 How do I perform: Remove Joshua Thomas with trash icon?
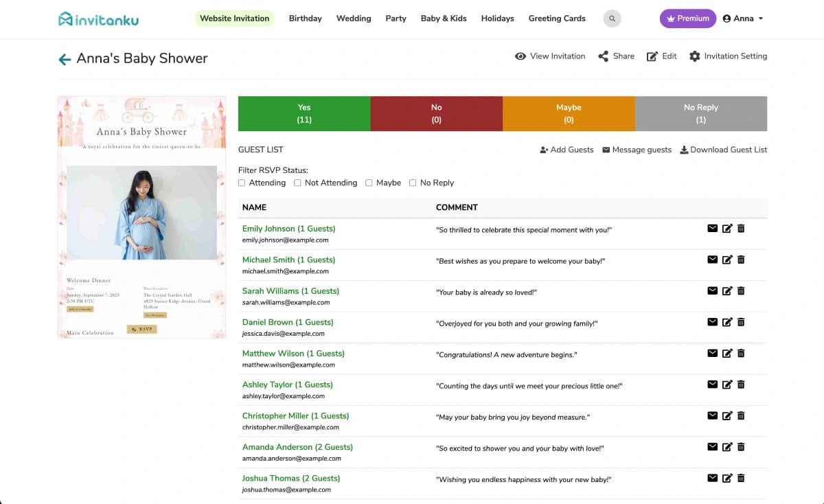741,478
